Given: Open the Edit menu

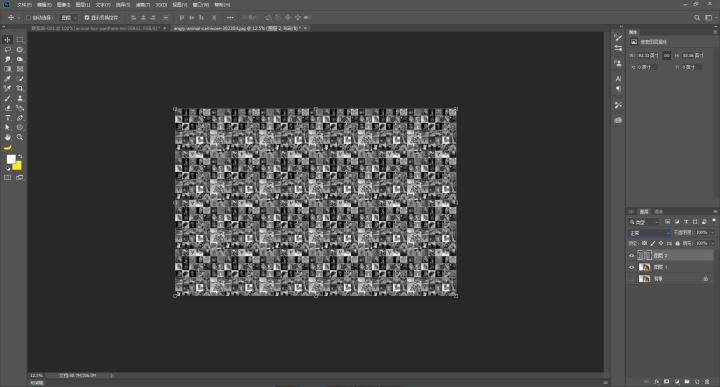Looking at the screenshot, I should 44,5.
